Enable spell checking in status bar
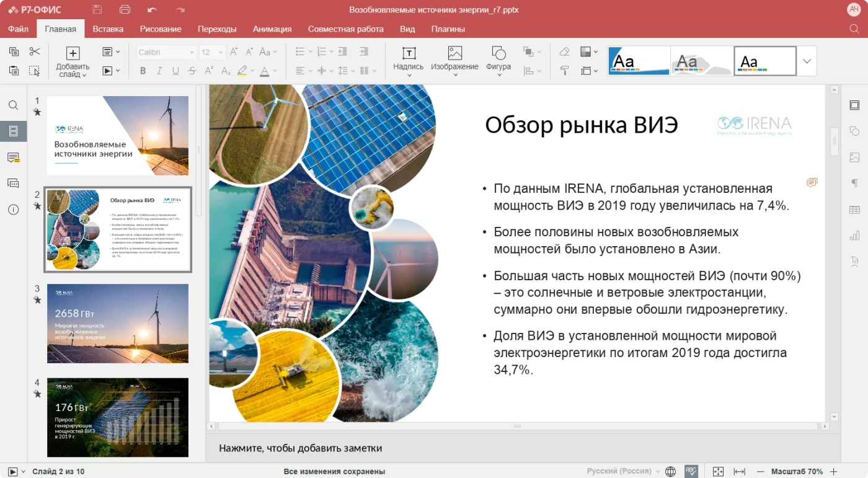 691,471
